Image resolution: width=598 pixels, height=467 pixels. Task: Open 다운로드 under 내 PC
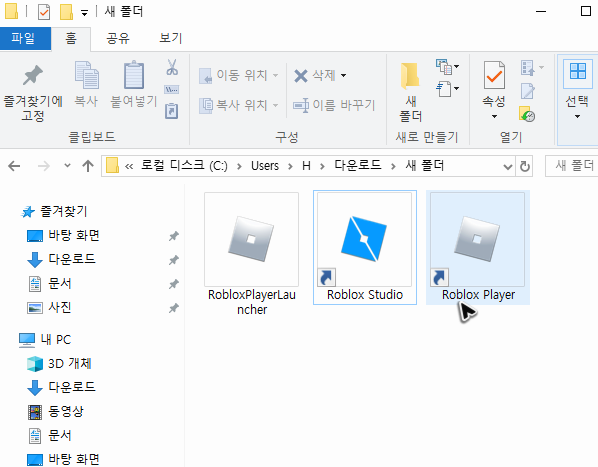click(61, 387)
